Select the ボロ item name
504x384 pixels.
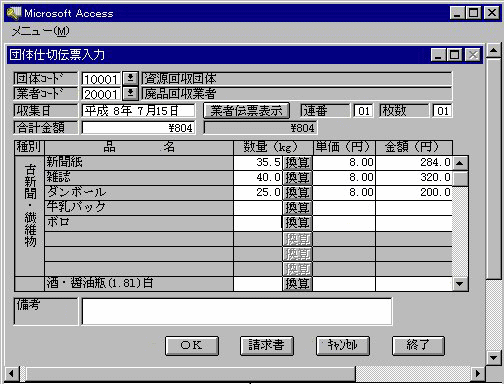click(x=139, y=223)
